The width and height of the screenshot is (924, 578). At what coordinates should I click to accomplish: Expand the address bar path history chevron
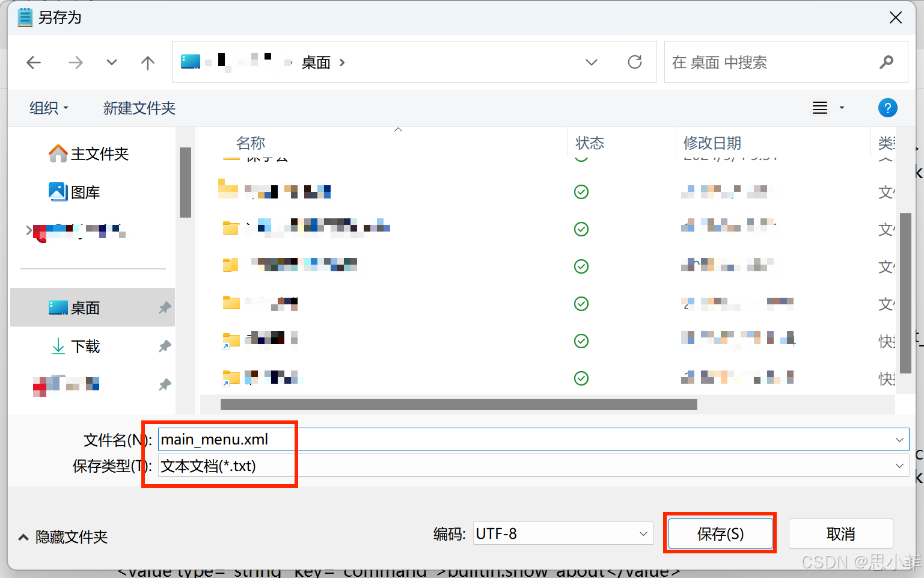coord(592,63)
